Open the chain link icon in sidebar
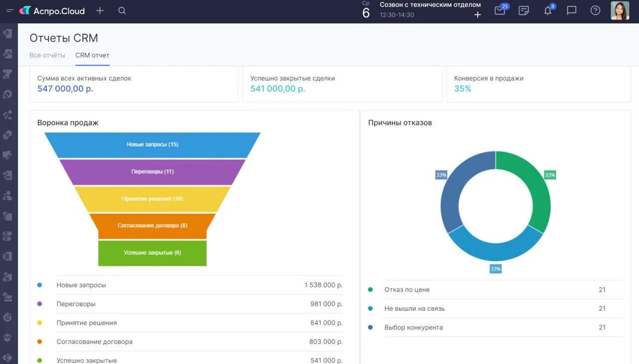The image size is (639, 364). tap(7, 135)
